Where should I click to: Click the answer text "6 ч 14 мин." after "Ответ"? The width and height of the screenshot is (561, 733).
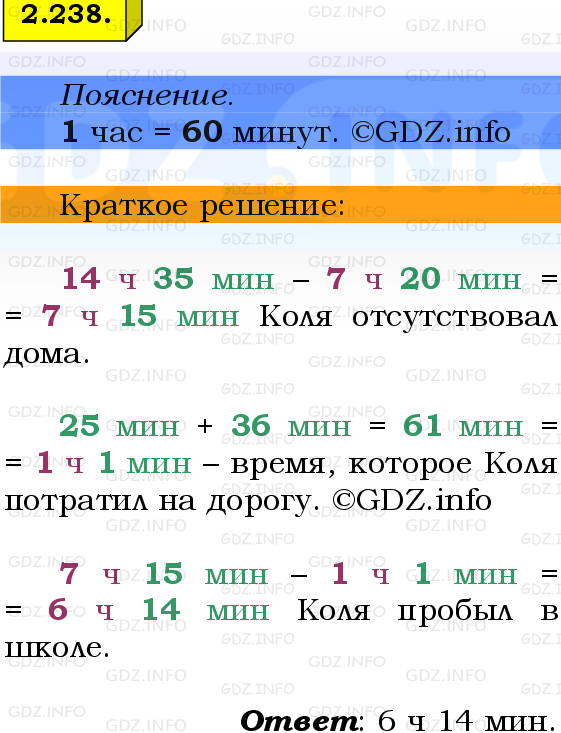[x=465, y=720]
